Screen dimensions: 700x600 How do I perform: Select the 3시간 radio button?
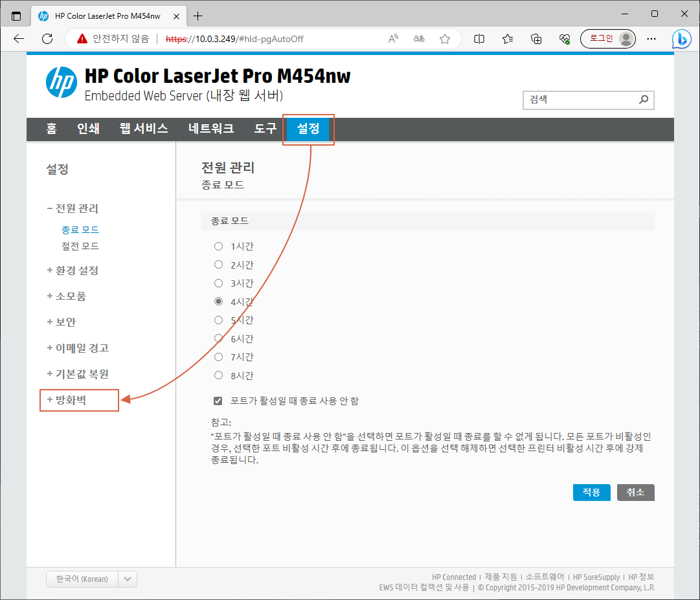click(218, 283)
